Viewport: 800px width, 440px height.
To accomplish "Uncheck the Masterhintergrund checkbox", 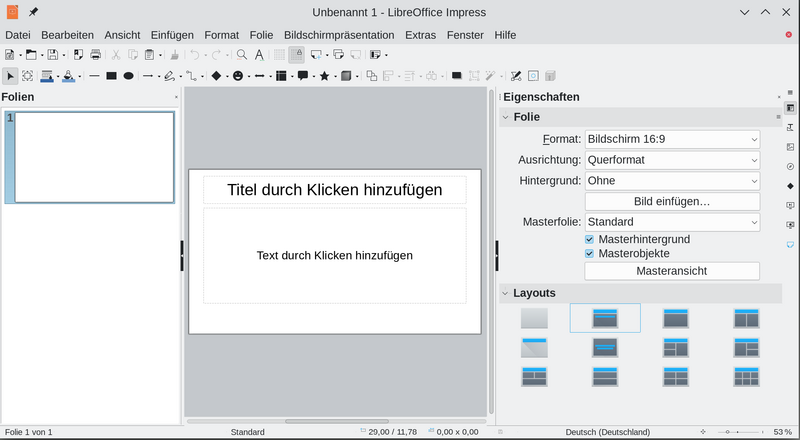I will click(x=589, y=239).
